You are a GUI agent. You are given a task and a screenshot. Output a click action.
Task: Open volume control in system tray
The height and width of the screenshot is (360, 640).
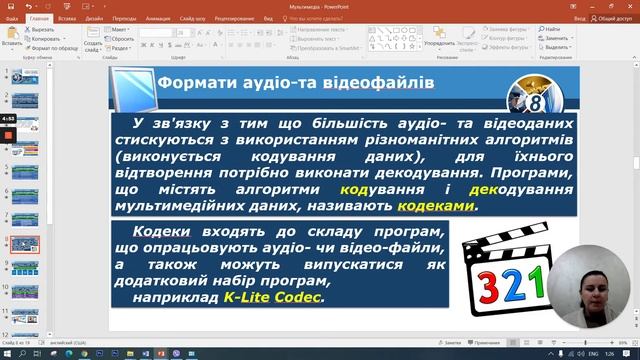[x=580, y=353]
